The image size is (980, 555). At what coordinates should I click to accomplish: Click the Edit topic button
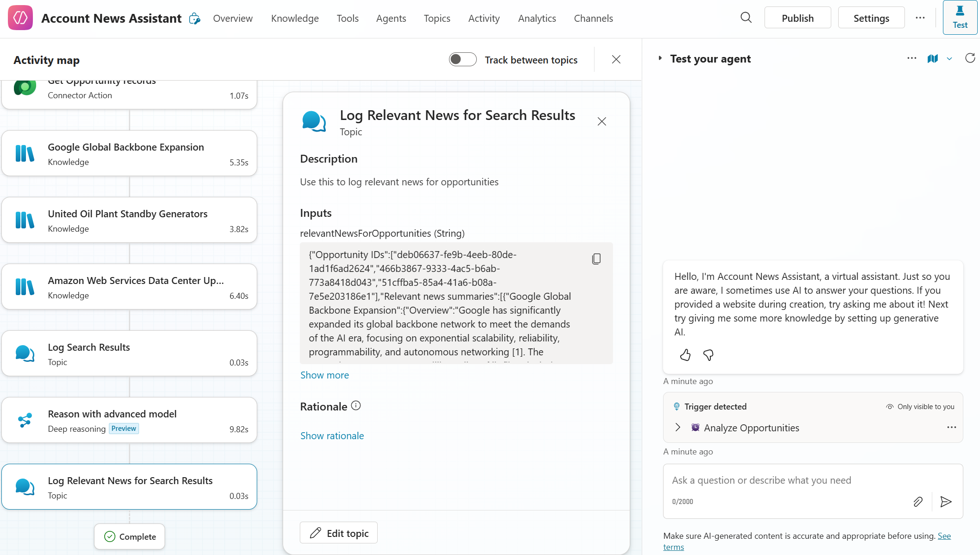pyautogui.click(x=339, y=533)
